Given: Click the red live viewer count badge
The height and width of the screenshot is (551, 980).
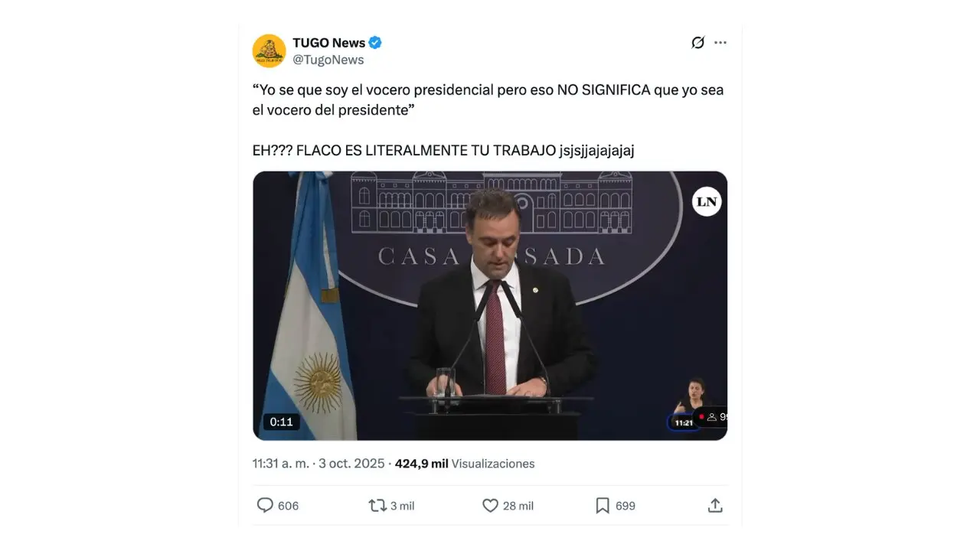Looking at the screenshot, I should pyautogui.click(x=712, y=417).
